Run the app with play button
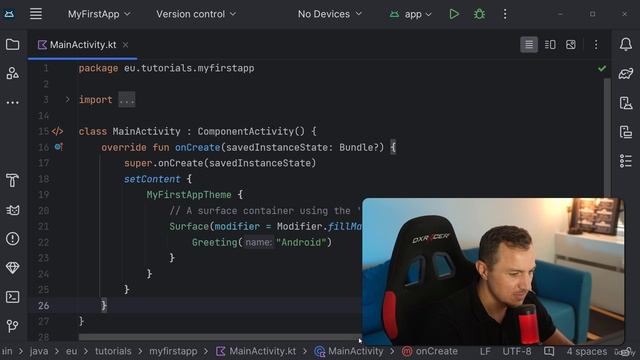640x360 pixels. click(454, 14)
